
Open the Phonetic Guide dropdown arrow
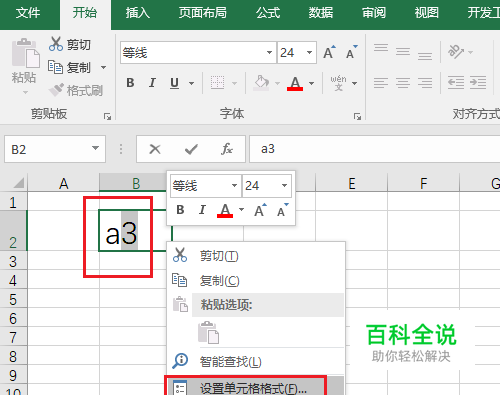pyautogui.click(x=354, y=83)
